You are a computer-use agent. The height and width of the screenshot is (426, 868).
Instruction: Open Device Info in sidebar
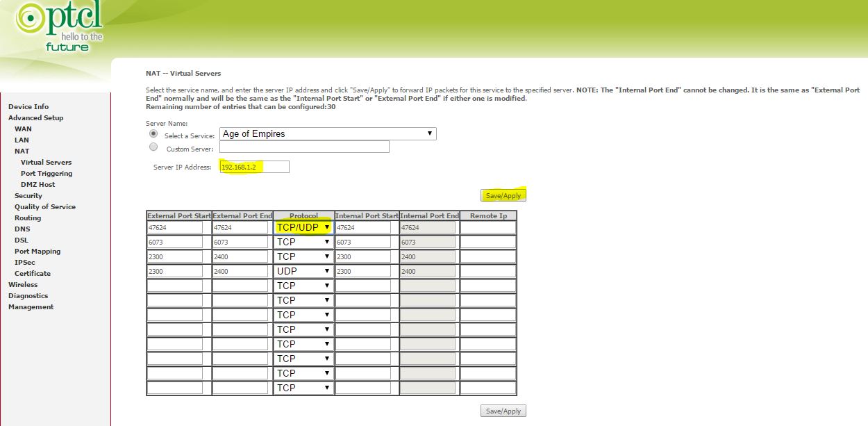point(28,107)
